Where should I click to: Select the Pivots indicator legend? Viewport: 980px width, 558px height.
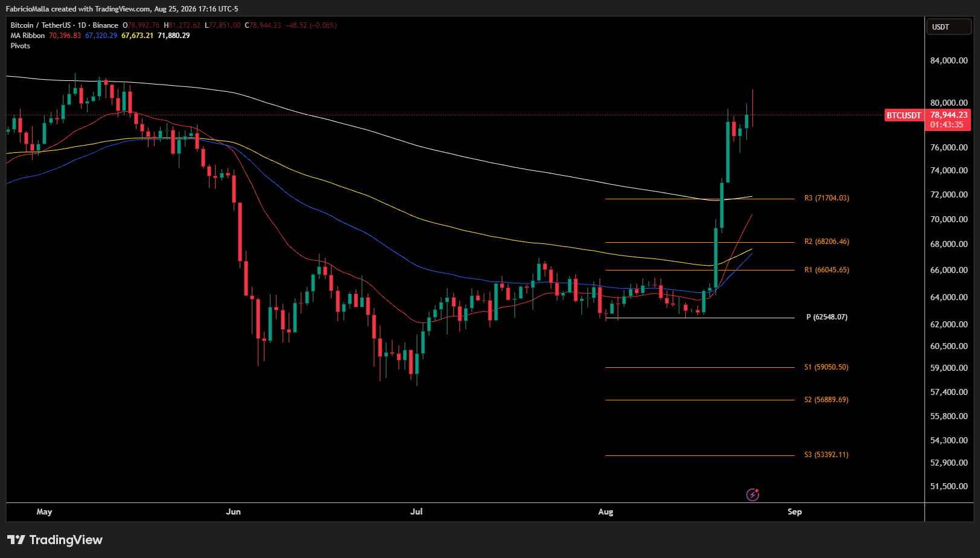point(21,46)
